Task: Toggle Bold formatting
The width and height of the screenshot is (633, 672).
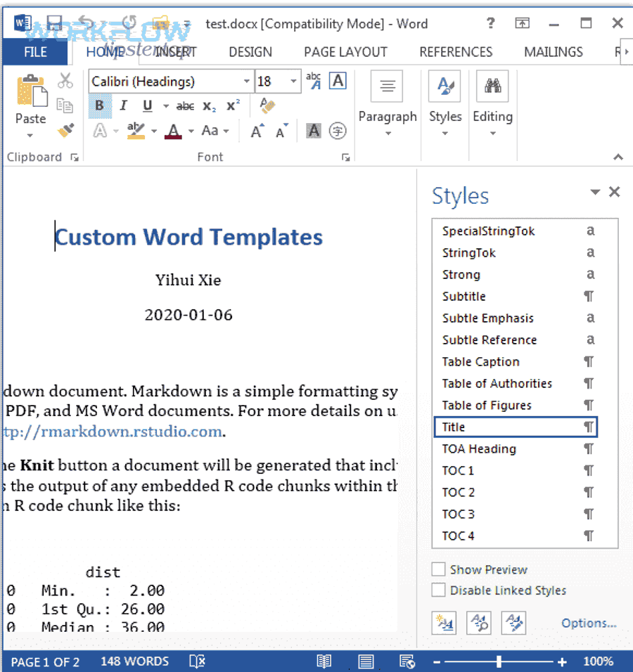Action: (x=99, y=105)
